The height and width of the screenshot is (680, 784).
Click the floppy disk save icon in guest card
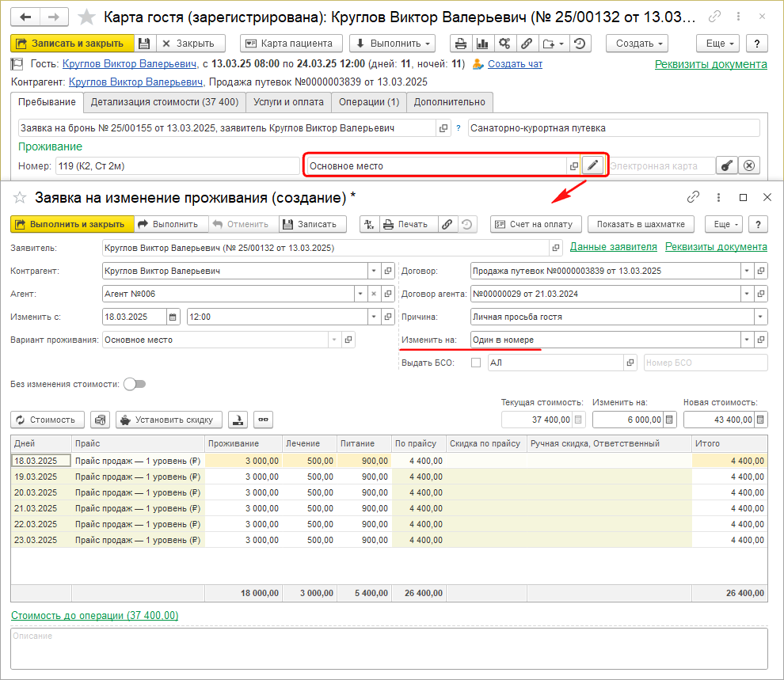tap(143, 44)
